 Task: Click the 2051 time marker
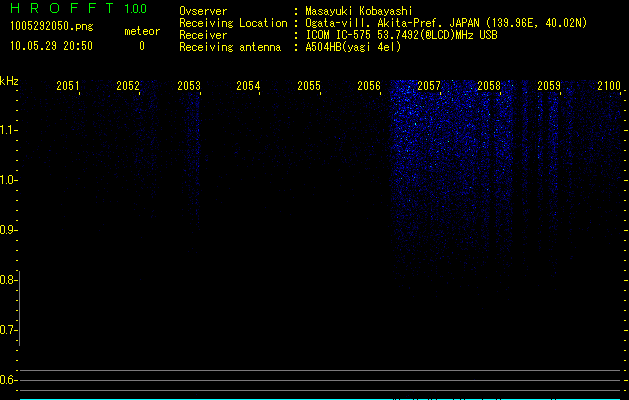68,86
